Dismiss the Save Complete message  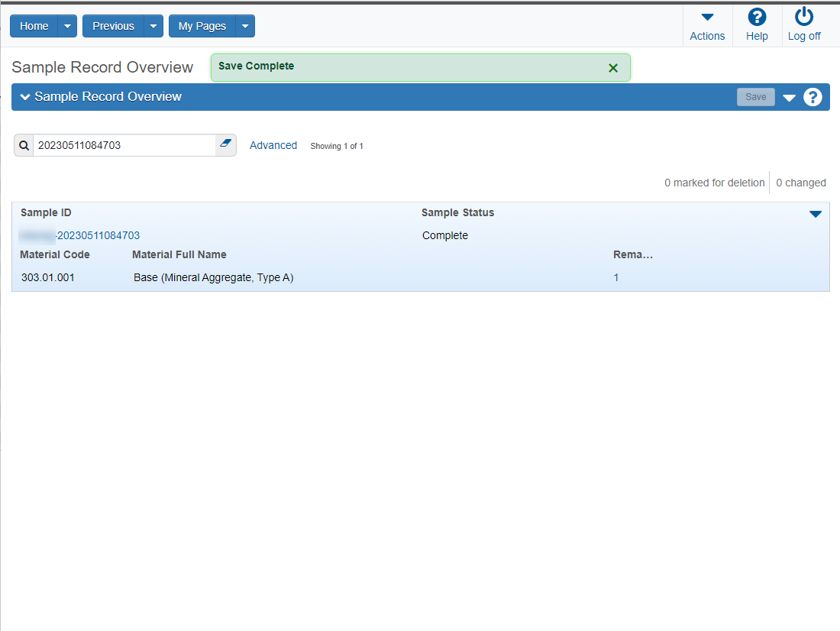pyautogui.click(x=613, y=68)
